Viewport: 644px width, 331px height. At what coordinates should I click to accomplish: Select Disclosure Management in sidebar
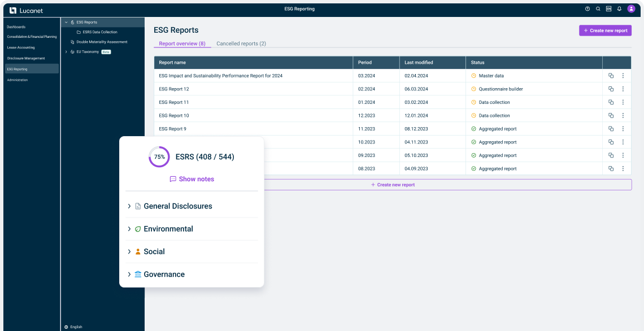26,58
